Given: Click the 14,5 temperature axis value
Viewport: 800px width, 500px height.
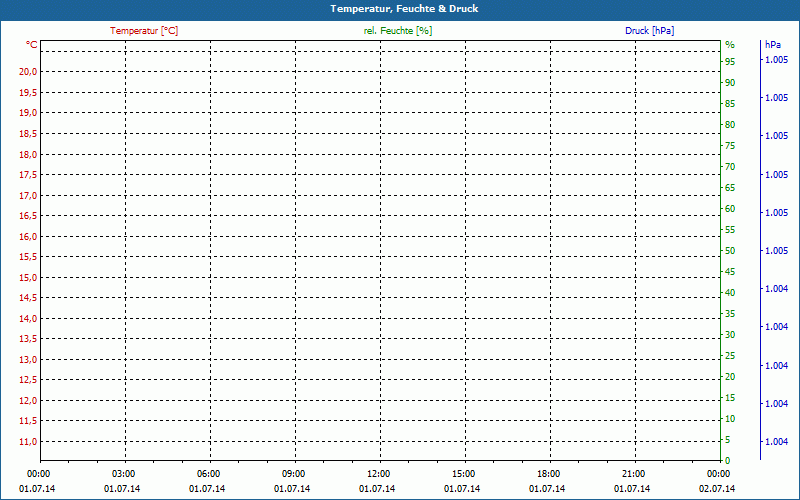Looking at the screenshot, I should tap(28, 298).
